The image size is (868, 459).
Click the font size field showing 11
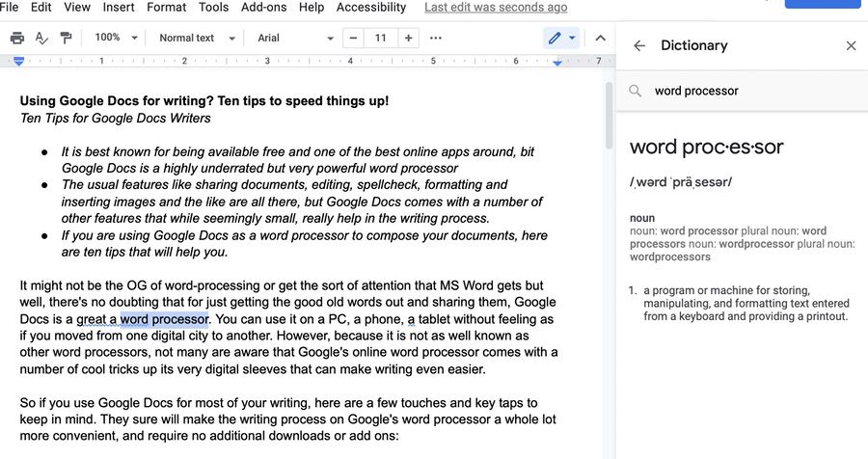coord(380,38)
